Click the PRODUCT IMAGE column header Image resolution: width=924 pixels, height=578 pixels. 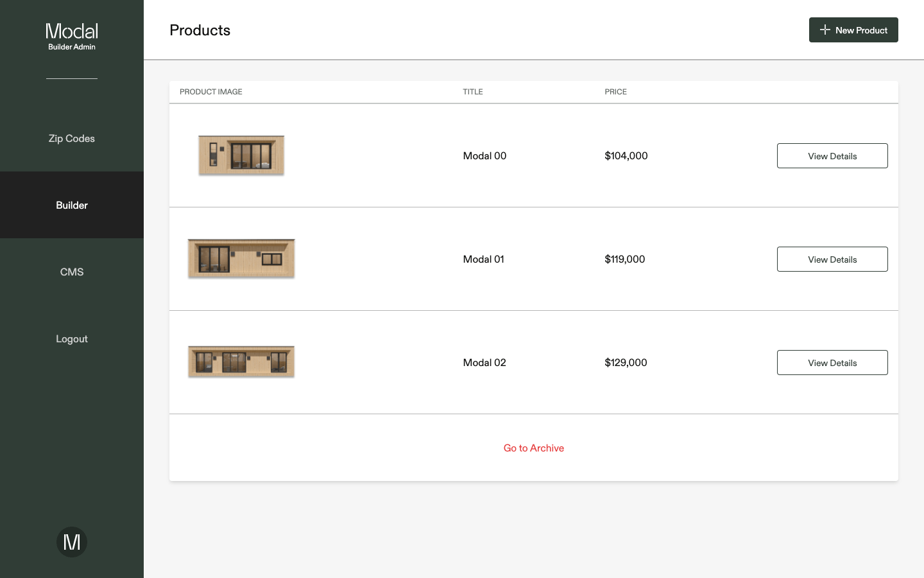click(x=210, y=92)
